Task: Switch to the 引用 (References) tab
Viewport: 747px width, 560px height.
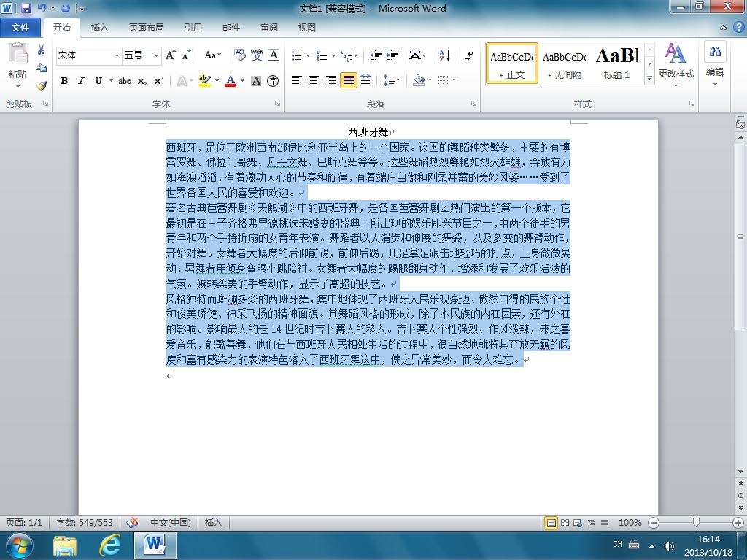Action: [x=193, y=28]
